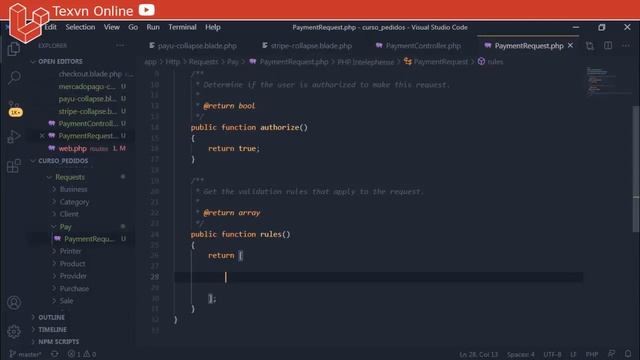Close the PaymentRequest.php tab

[x=571, y=46]
